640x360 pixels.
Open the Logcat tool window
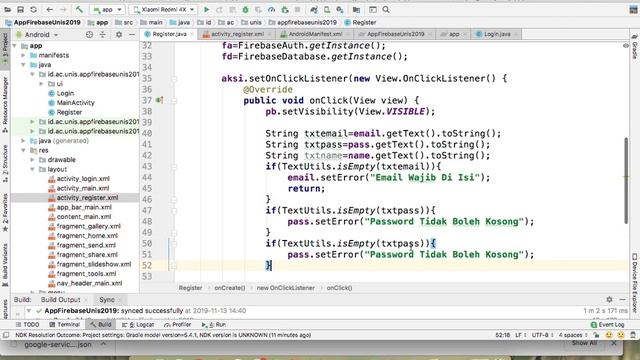138,324
